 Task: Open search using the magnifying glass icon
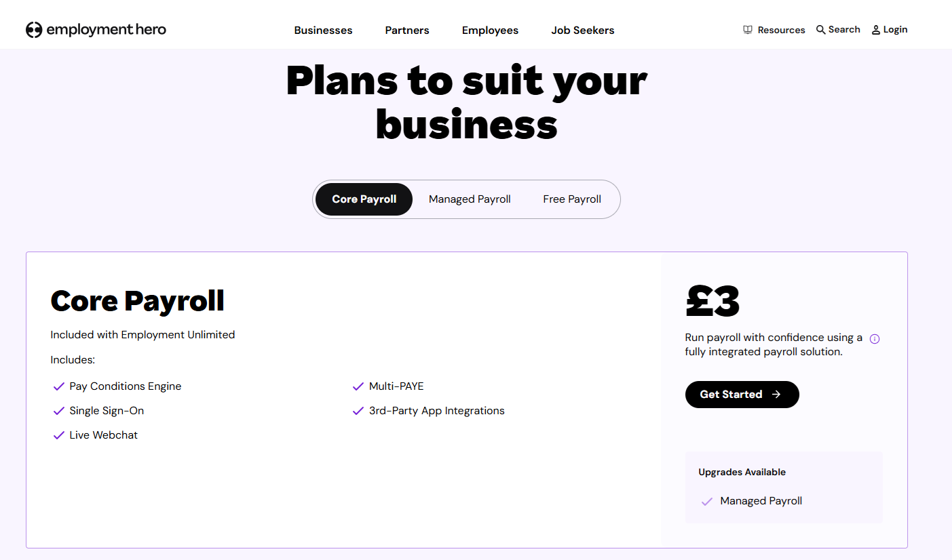coord(820,29)
